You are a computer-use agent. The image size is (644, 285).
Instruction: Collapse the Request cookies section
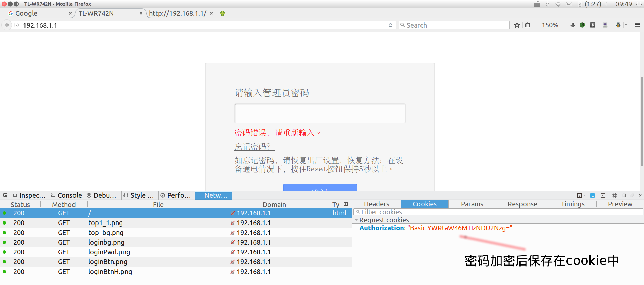click(356, 220)
